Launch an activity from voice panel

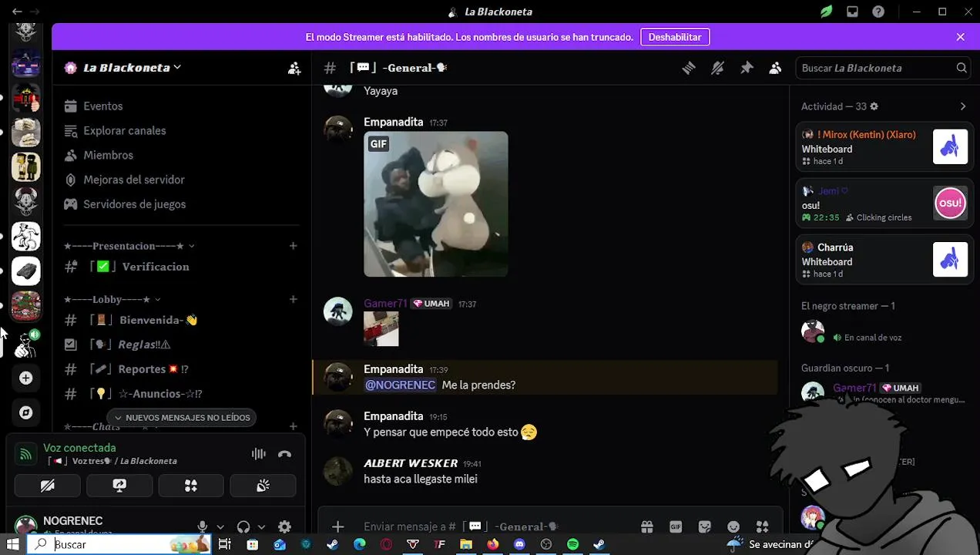click(191, 486)
